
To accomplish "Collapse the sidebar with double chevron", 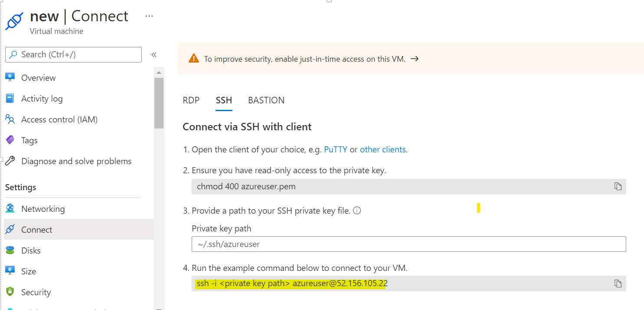I will pyautogui.click(x=154, y=55).
